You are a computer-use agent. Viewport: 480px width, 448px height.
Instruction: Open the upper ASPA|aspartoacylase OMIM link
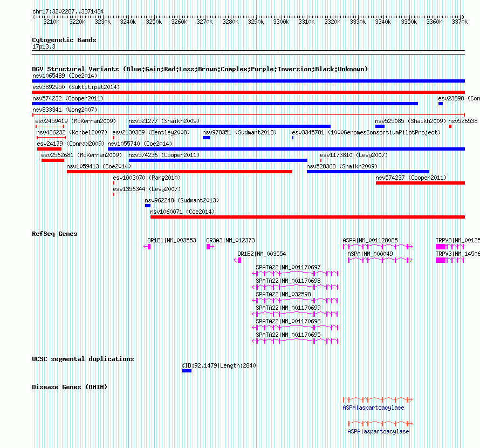(373, 408)
